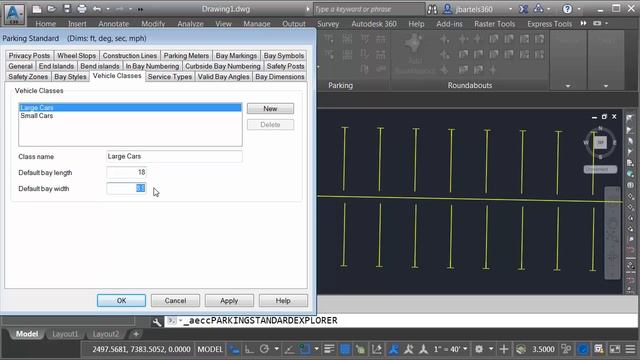
Task: Click the Undo arrow icon
Action: [x=97, y=9]
